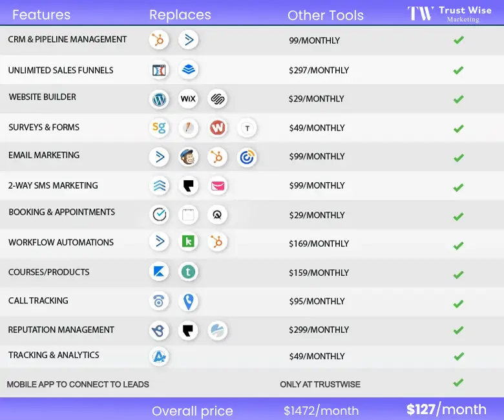This screenshot has height=420, width=504.
Task: Select the grey-blue globe icon in Reputation row
Action: click(x=218, y=330)
